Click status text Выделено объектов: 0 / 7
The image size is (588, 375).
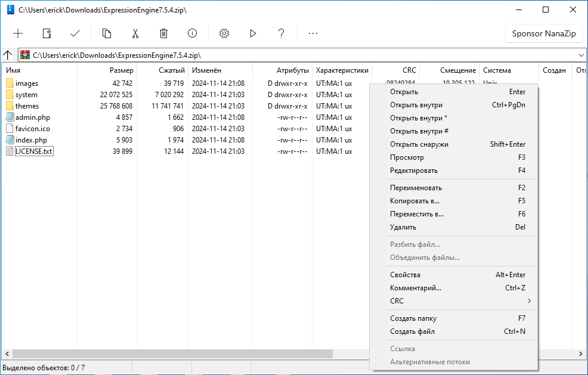[44, 368]
